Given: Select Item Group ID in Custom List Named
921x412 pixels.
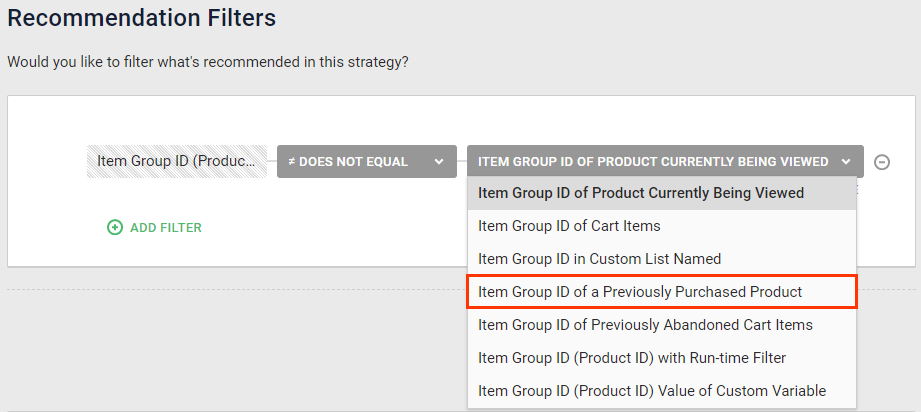Looking at the screenshot, I should [599, 259].
